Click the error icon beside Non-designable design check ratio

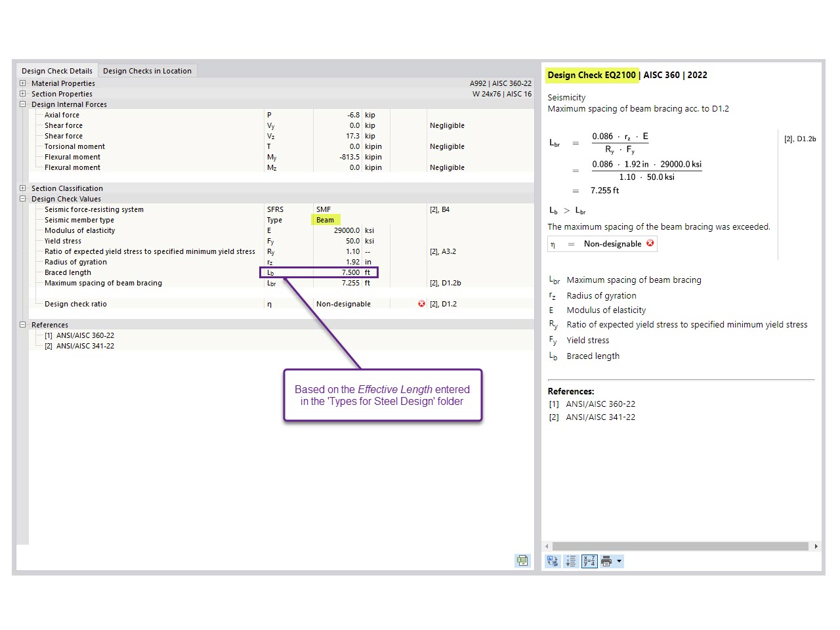click(421, 303)
